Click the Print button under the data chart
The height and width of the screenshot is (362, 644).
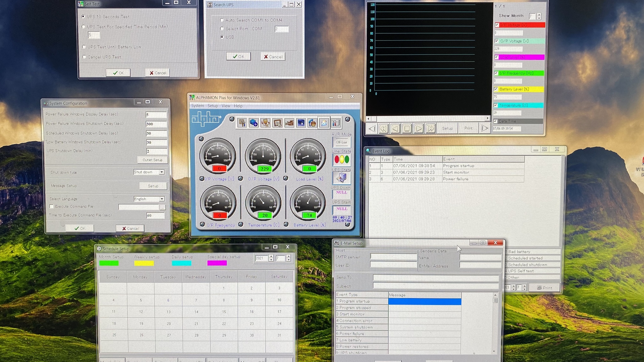(469, 129)
